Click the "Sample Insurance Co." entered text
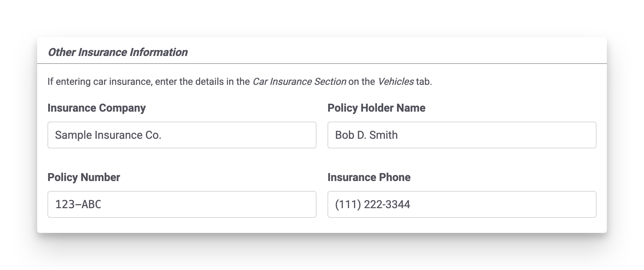This screenshot has height=270, width=644. (x=108, y=135)
